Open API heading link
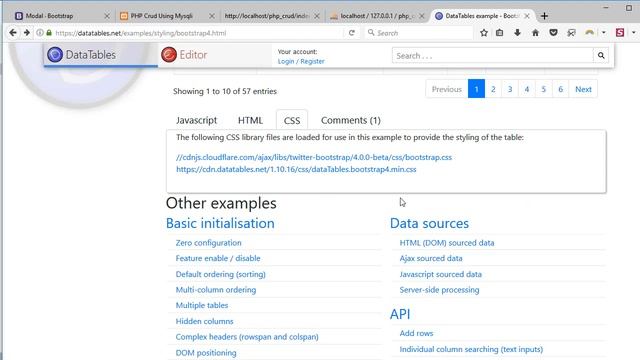Screen dimensions: 640x360 400,314
